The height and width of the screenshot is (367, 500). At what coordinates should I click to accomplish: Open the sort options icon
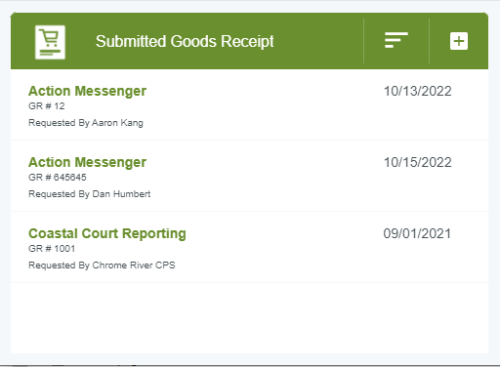click(x=396, y=40)
